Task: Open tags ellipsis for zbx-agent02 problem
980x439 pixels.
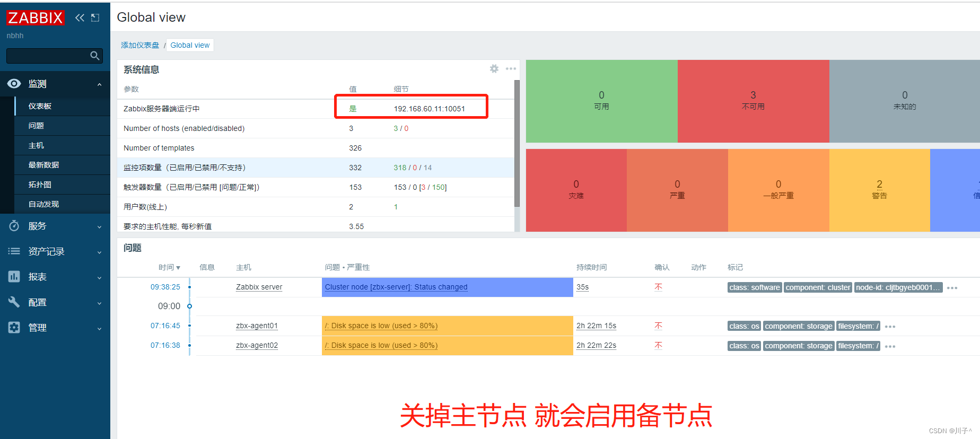Action: pos(890,346)
